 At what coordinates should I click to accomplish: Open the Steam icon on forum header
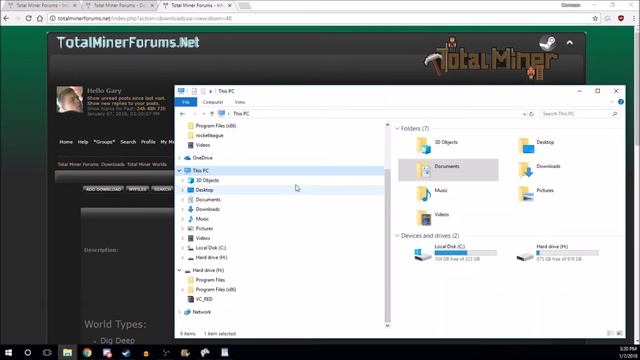[x=547, y=42]
